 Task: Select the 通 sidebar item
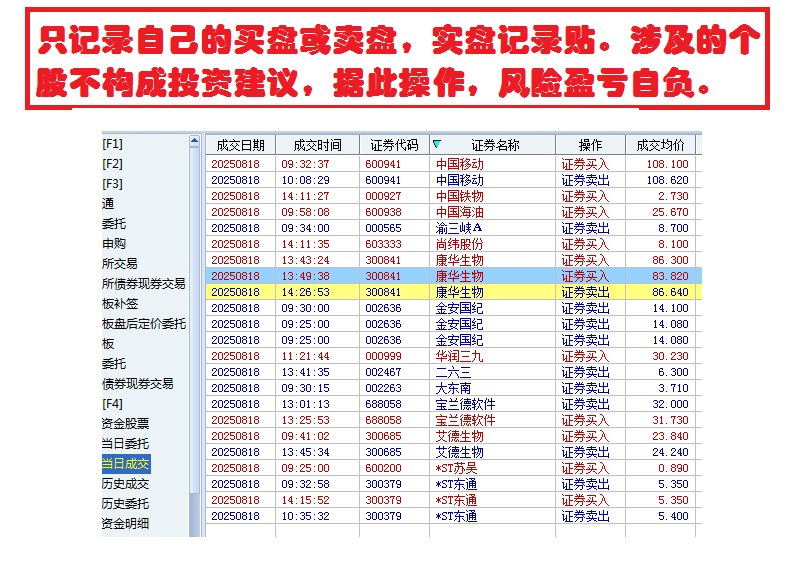click(108, 204)
